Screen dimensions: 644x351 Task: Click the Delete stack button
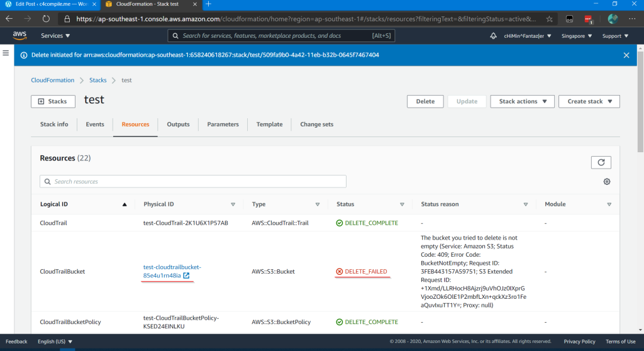click(425, 101)
